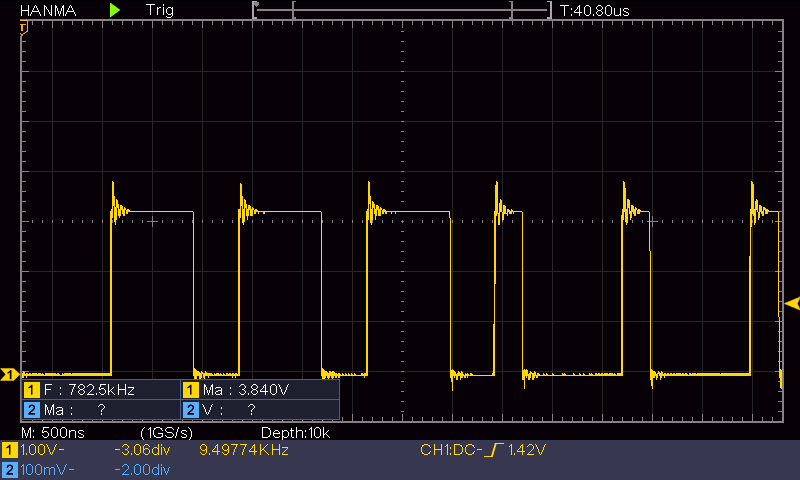This screenshot has width=800, height=480.
Task: Click the orange trigger position T marker
Action: 22,27
